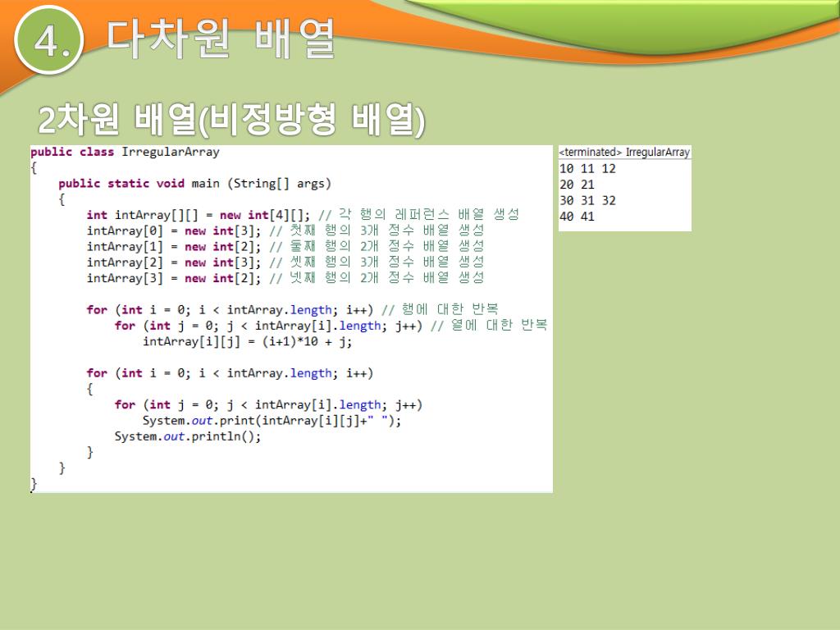Screen dimensions: 840x630
Task: Click the subtitle '2차원 배열(비정방형 배열)'
Action: pos(231,119)
